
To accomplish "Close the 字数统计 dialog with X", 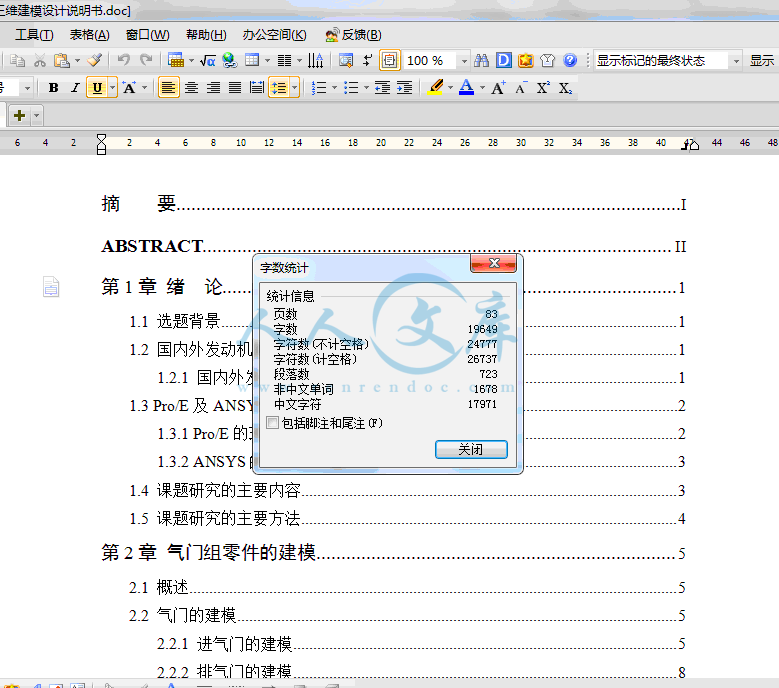I will coord(493,263).
